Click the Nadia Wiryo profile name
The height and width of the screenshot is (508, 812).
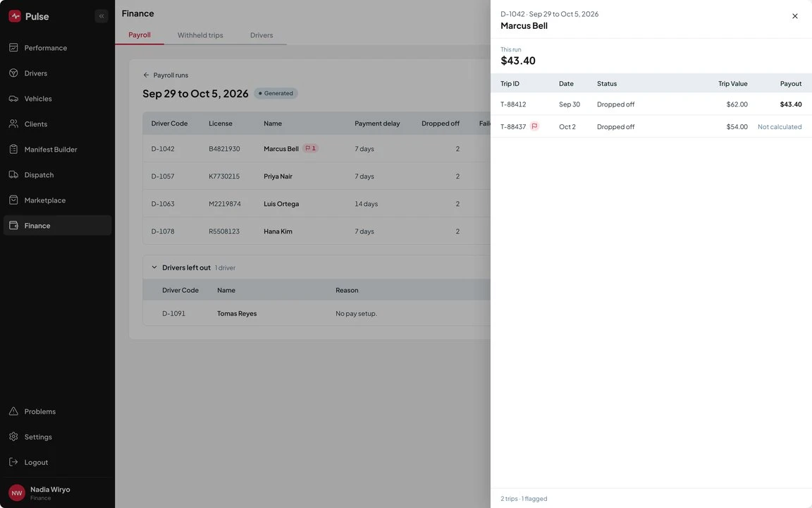click(x=50, y=490)
